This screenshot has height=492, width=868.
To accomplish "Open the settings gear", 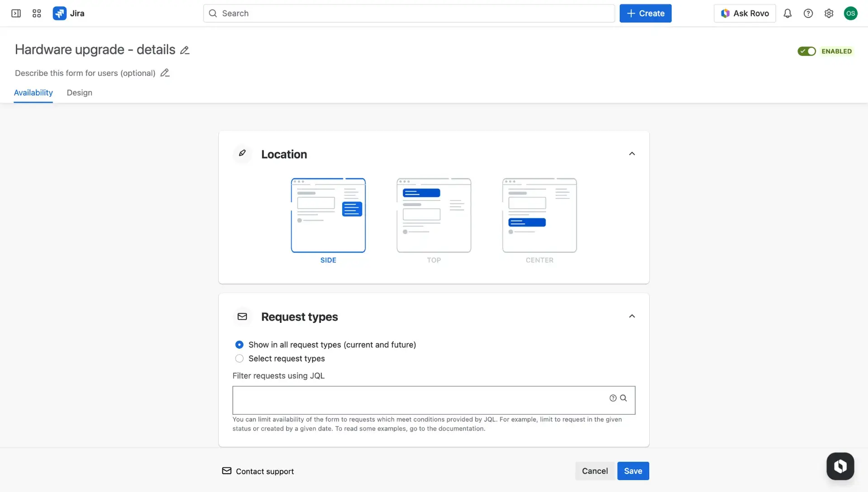I will click(x=829, y=13).
